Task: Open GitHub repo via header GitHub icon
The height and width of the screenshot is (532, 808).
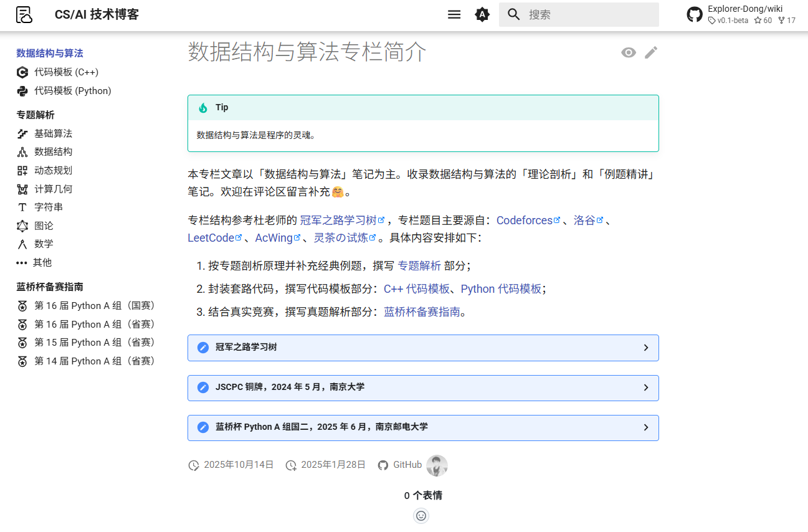Action: tap(695, 14)
